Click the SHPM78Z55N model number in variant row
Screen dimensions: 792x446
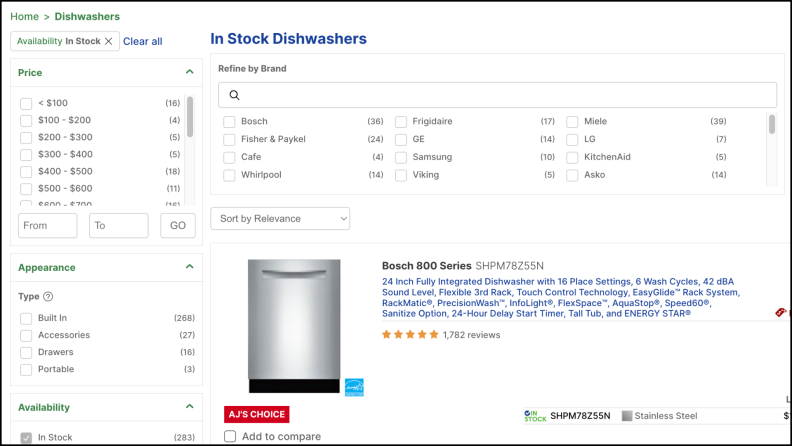click(580, 416)
